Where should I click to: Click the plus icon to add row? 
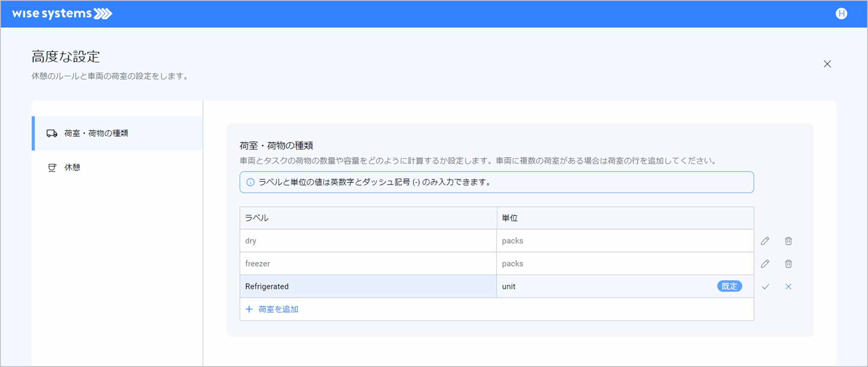(x=249, y=309)
